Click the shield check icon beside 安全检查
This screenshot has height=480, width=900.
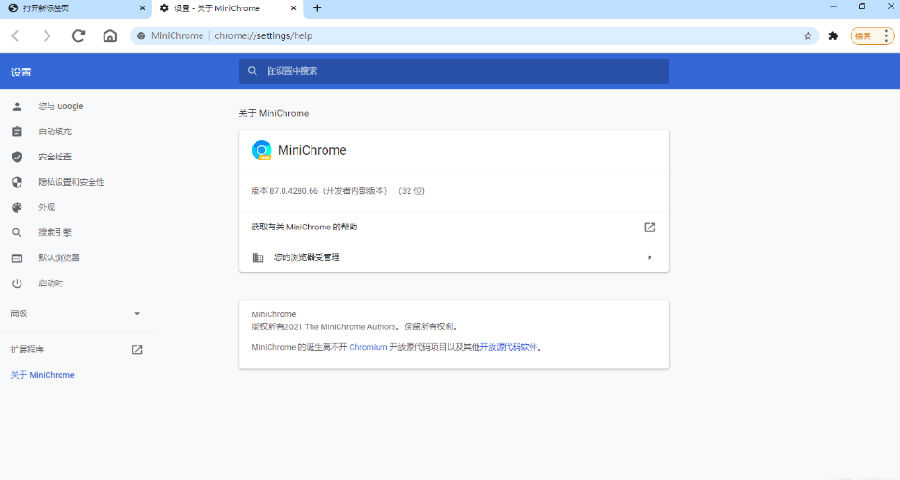pyautogui.click(x=17, y=157)
